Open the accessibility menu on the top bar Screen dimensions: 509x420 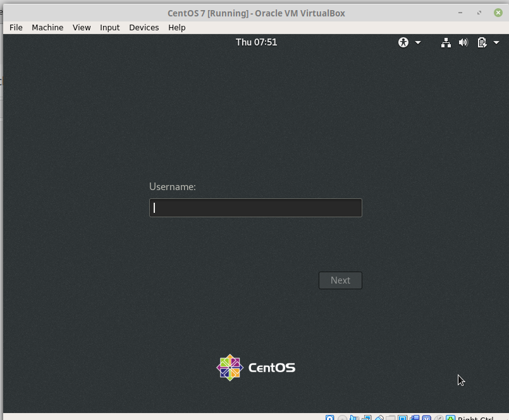pos(403,42)
